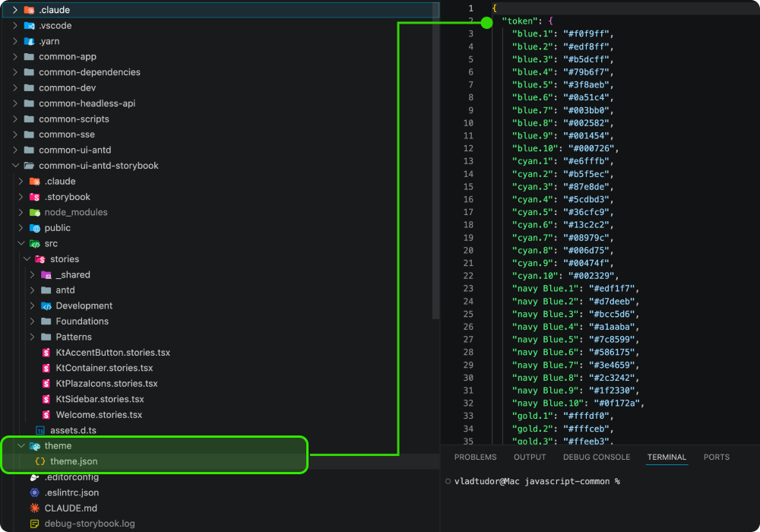This screenshot has width=760, height=532.
Task: Expand the .vscode folder chevron
Action: 15,26
